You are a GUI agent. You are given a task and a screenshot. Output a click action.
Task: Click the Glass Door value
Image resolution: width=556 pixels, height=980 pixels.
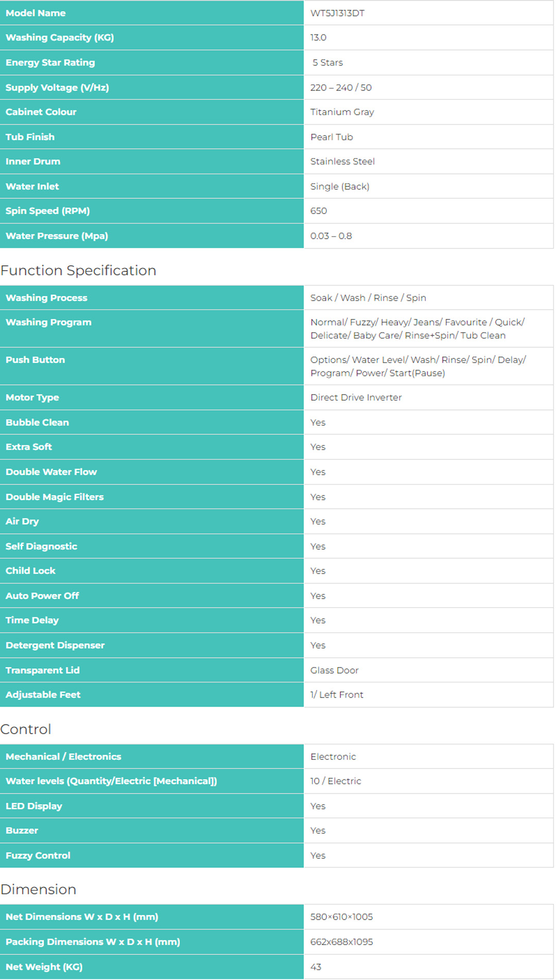coord(334,670)
